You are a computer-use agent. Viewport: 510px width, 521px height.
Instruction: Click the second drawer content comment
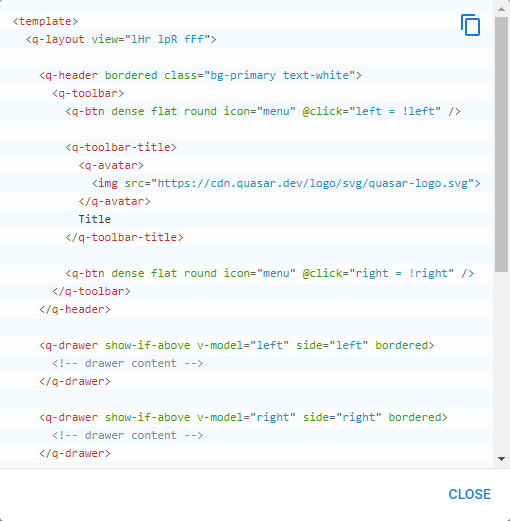tap(128, 435)
